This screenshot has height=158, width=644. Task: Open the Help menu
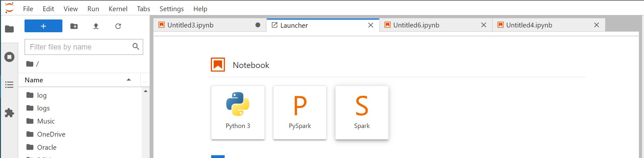(x=200, y=9)
